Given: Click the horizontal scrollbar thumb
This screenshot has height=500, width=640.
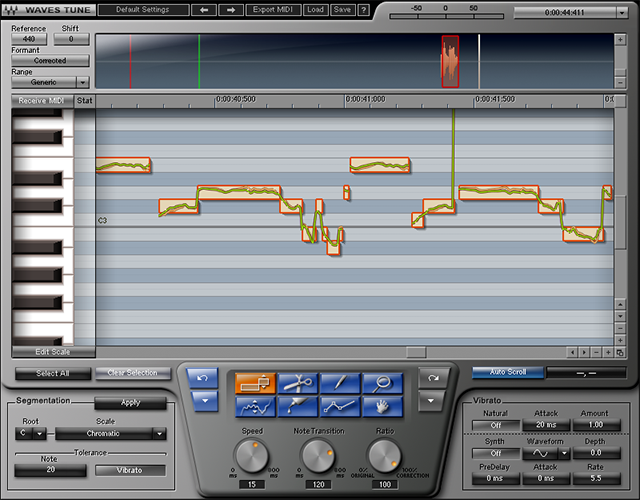Looking at the screenshot, I should (x=416, y=352).
